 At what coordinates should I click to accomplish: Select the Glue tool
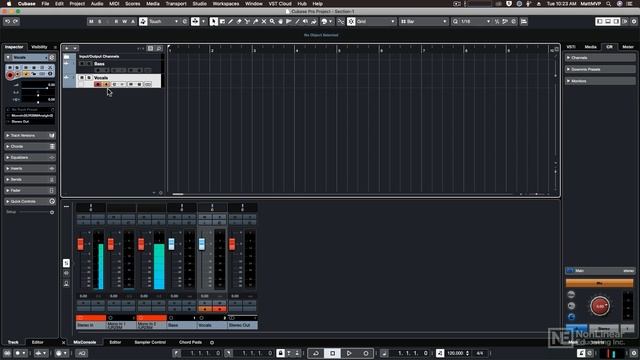tap(256, 21)
